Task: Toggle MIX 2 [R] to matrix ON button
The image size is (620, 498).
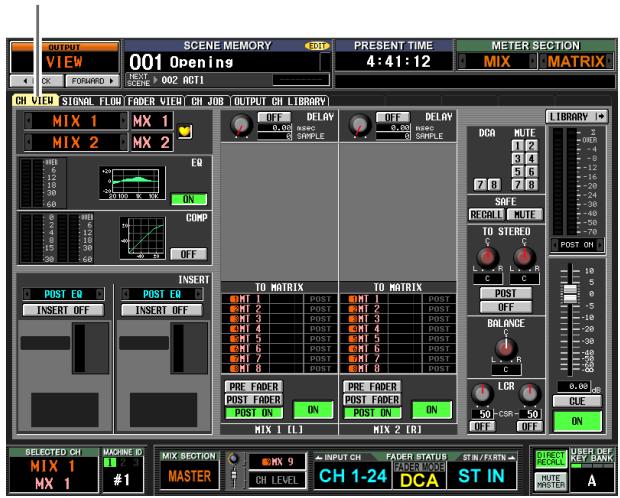Action: pos(432,410)
